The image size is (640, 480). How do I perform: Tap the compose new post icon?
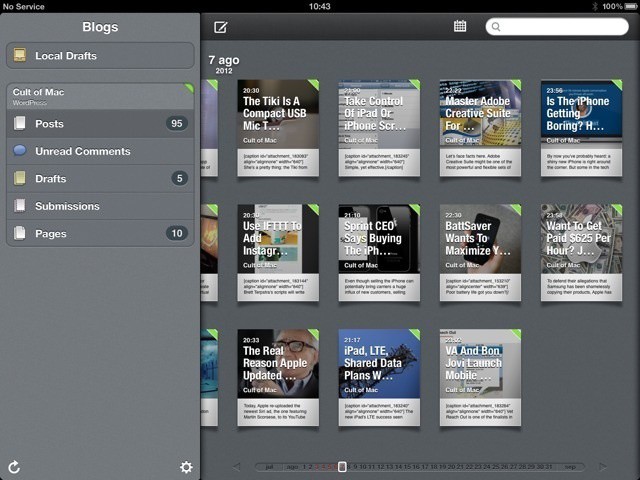pyautogui.click(x=221, y=27)
